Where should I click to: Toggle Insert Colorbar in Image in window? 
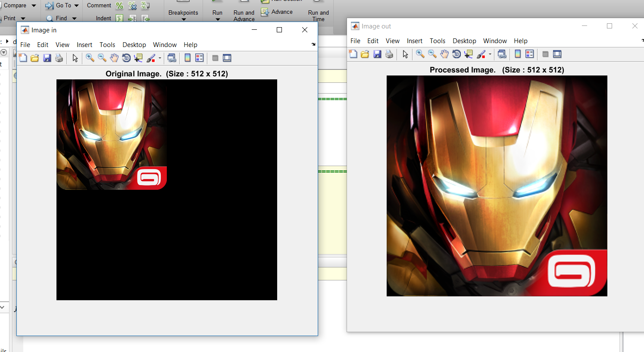(188, 58)
